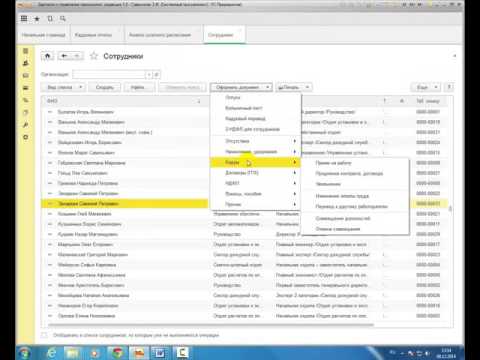This screenshot has height=360, width=480.
Task: Go to home page with house icon
Action: click(48, 56)
